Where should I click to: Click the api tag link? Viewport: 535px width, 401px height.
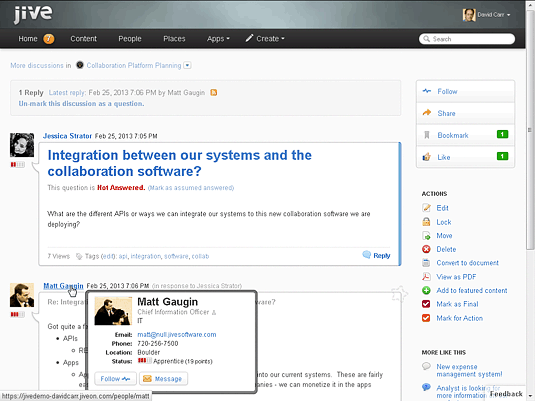(x=123, y=256)
